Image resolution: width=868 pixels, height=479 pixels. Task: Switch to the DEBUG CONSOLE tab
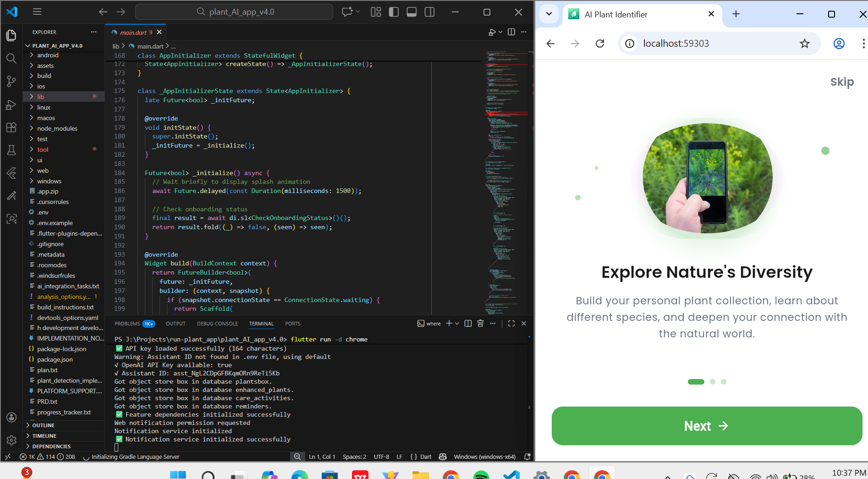(x=217, y=324)
